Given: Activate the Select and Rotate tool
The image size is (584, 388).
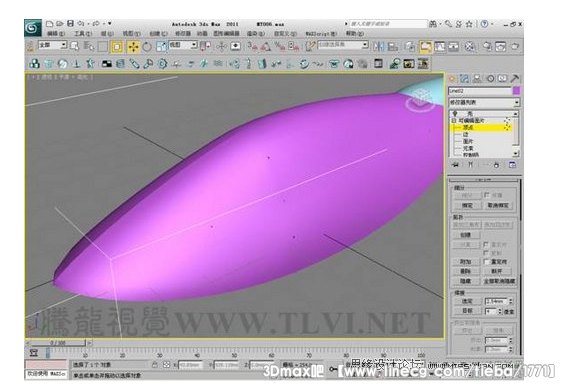Looking at the screenshot, I should 147,46.
